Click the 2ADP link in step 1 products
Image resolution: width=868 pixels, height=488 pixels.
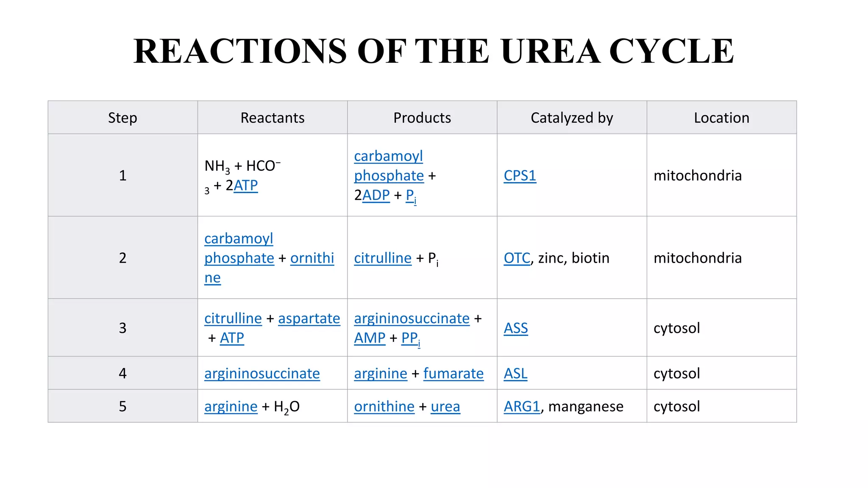coord(376,195)
